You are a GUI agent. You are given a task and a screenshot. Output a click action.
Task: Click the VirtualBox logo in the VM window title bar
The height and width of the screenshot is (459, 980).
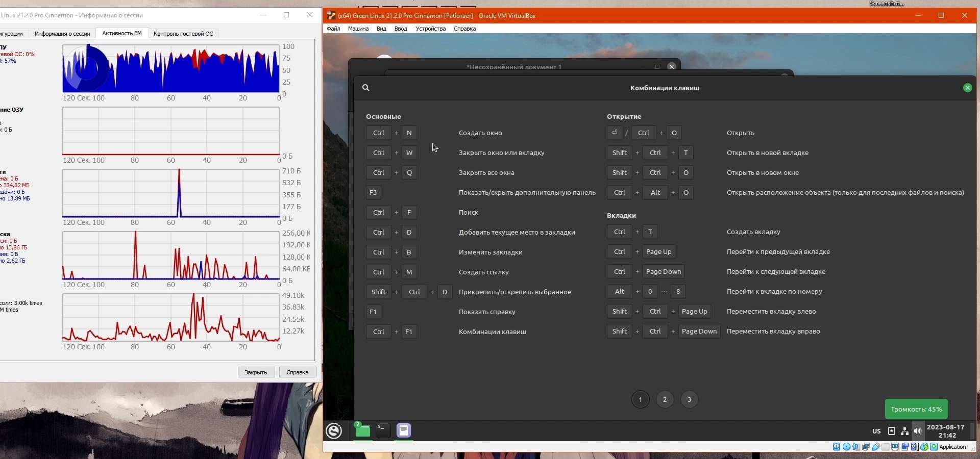coord(331,15)
